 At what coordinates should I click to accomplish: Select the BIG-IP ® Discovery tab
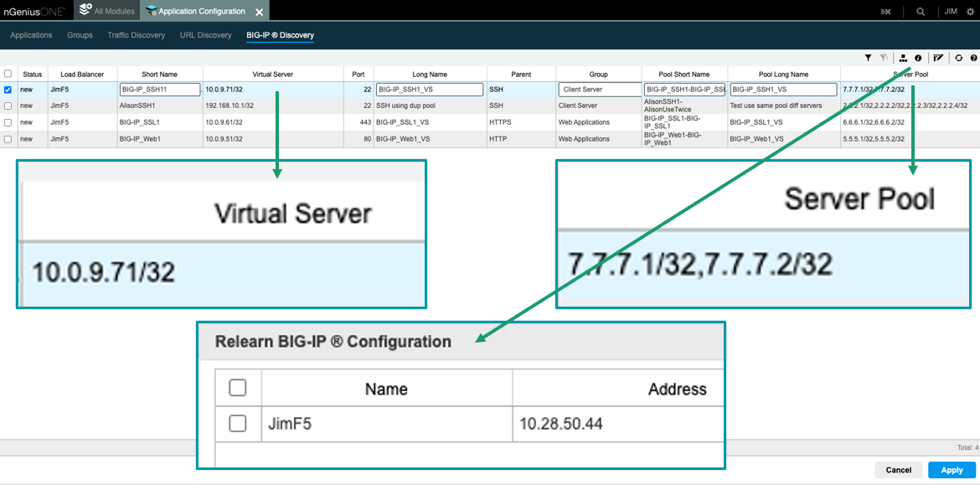point(280,35)
